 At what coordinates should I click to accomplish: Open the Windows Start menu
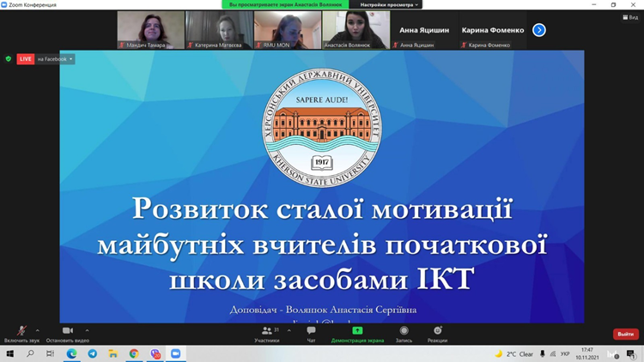(9, 353)
